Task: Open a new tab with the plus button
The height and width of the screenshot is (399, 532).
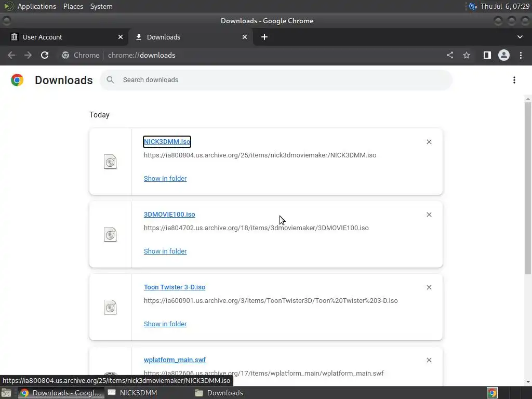Action: 264,37
